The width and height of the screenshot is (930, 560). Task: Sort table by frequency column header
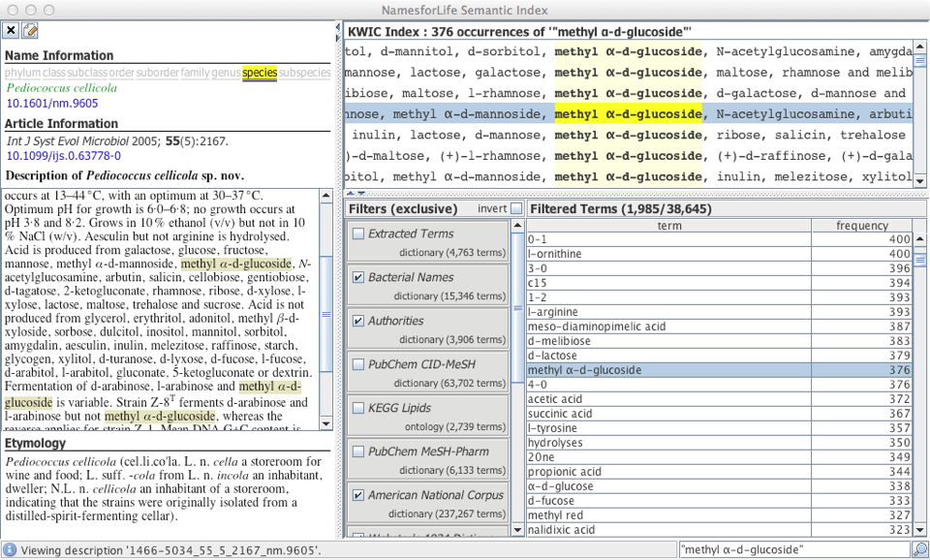point(862,226)
